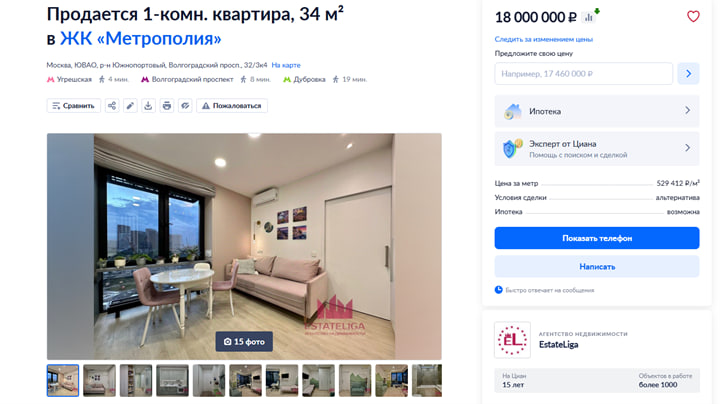This screenshot has height=404, width=720.
Task: Open ЖК «Метрополия» complex link
Action: tap(141, 39)
